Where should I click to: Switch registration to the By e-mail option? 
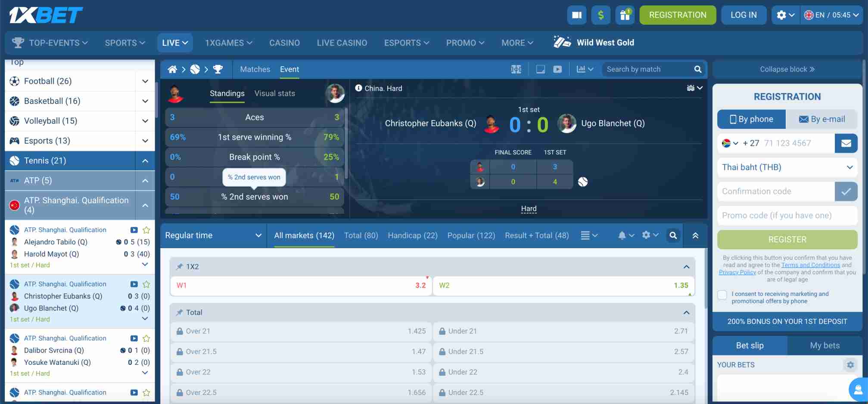point(822,119)
